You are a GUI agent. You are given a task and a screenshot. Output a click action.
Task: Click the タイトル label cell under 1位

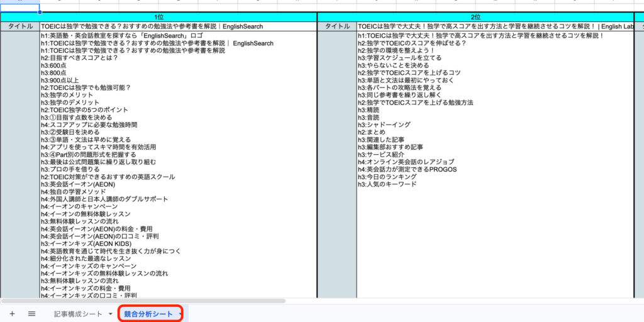(x=20, y=27)
